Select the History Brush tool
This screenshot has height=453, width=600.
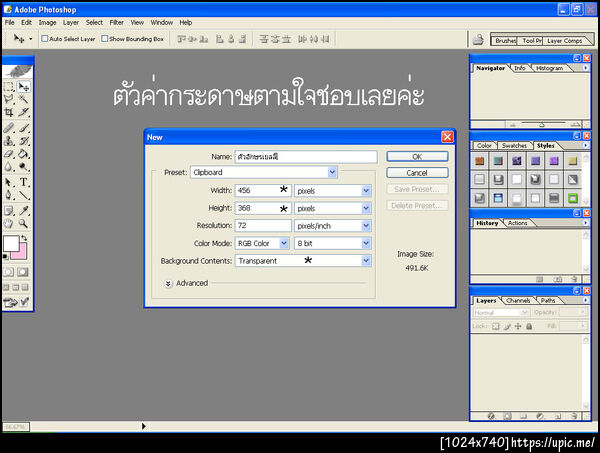(24, 141)
